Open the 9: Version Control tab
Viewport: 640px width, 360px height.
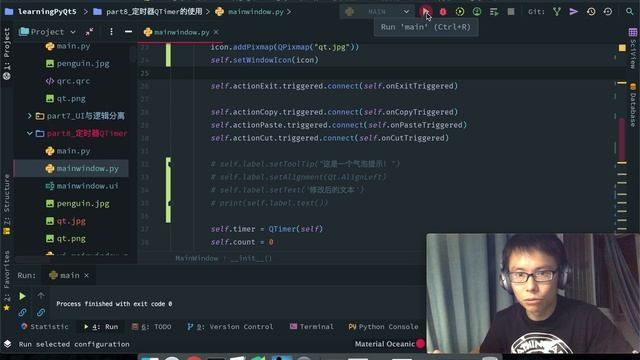point(230,327)
